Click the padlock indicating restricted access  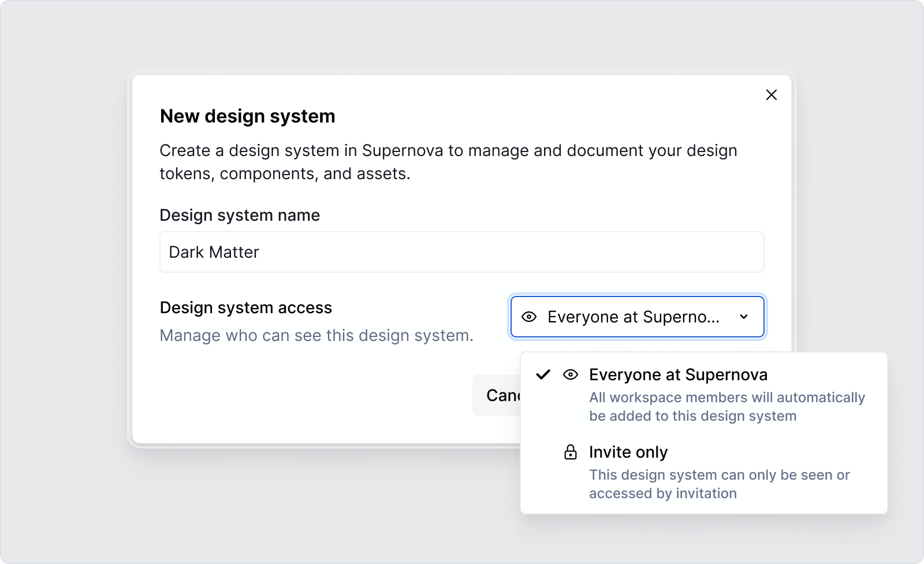coord(570,452)
